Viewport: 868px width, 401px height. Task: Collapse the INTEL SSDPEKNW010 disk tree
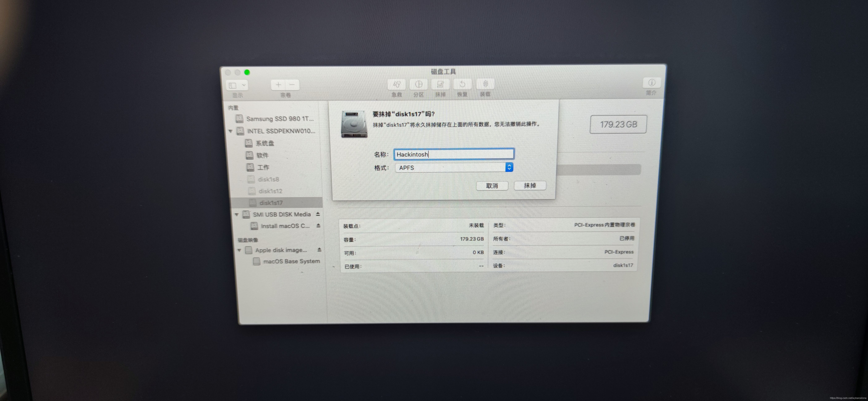pos(231,131)
